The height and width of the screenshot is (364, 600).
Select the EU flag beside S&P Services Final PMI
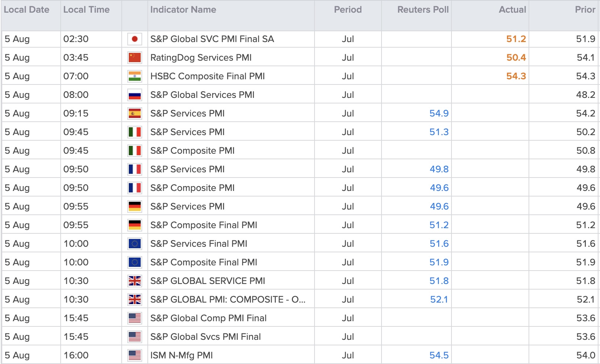134,244
